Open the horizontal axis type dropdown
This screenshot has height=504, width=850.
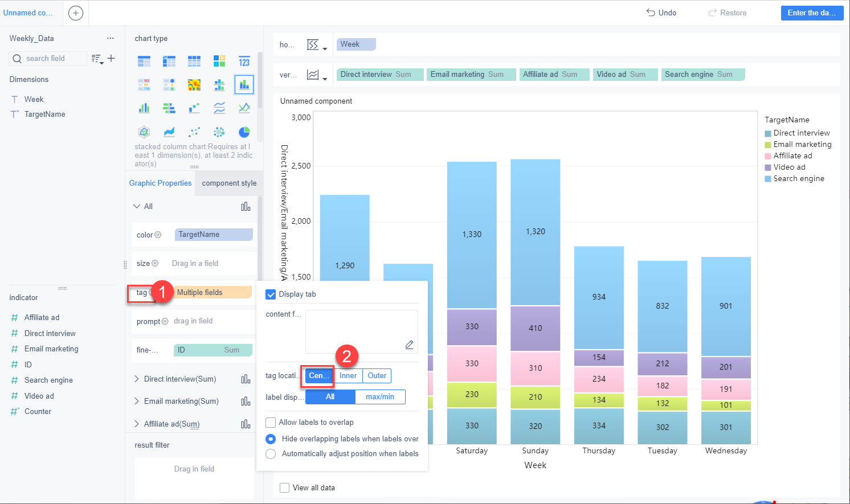point(317,45)
